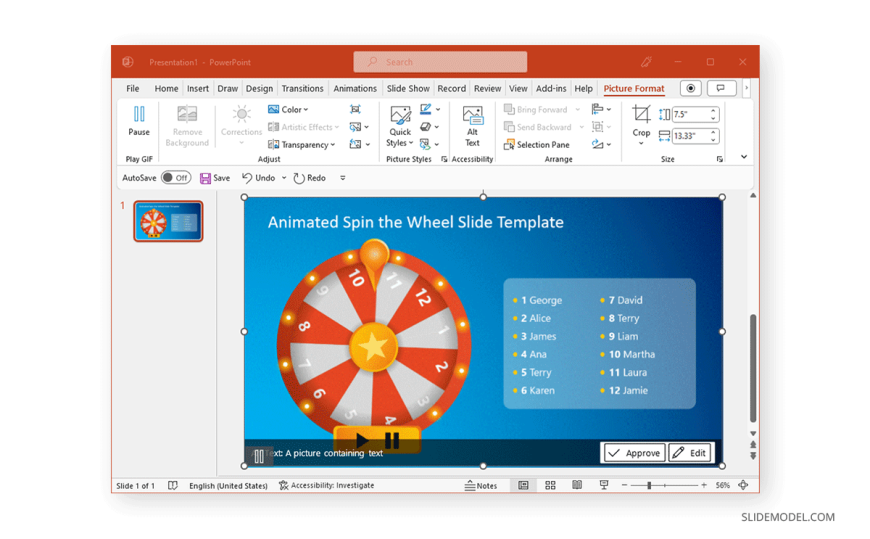This screenshot has width=870, height=539.
Task: Click the Picture Effects icon
Action: pyautogui.click(x=426, y=127)
